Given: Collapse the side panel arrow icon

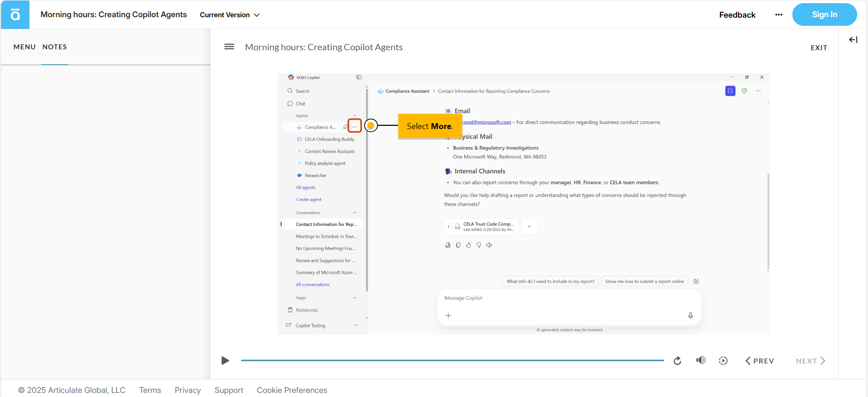Looking at the screenshot, I should click(x=853, y=40).
